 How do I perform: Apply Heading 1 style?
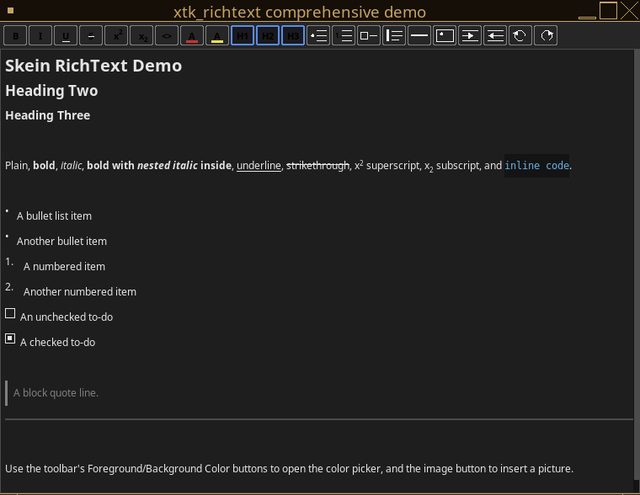243,36
